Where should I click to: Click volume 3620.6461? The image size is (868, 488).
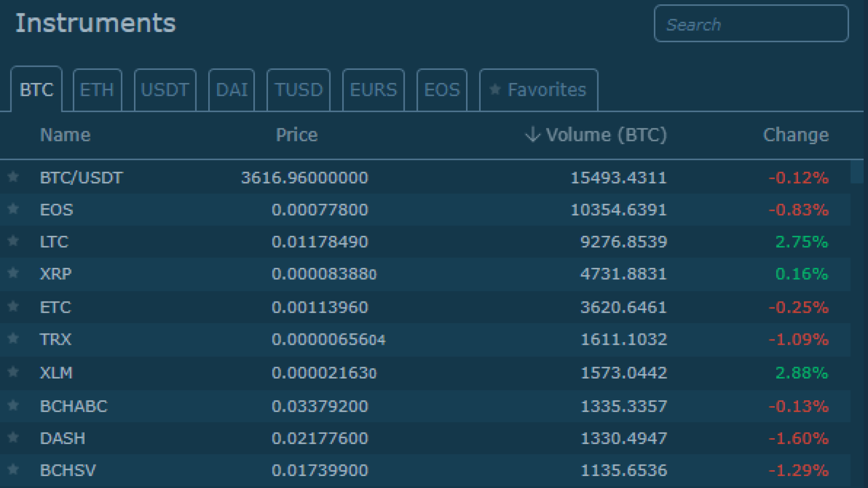pyautogui.click(x=624, y=307)
